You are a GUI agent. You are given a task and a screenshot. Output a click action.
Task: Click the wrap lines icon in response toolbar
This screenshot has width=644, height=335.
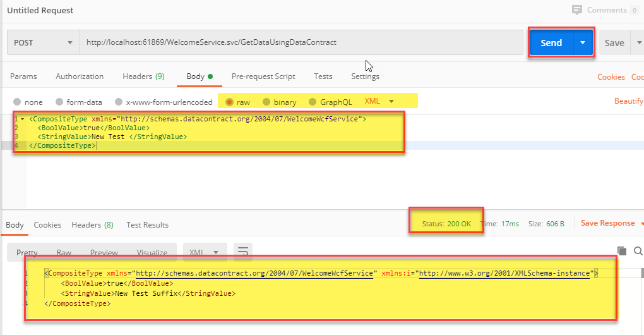pos(243,252)
